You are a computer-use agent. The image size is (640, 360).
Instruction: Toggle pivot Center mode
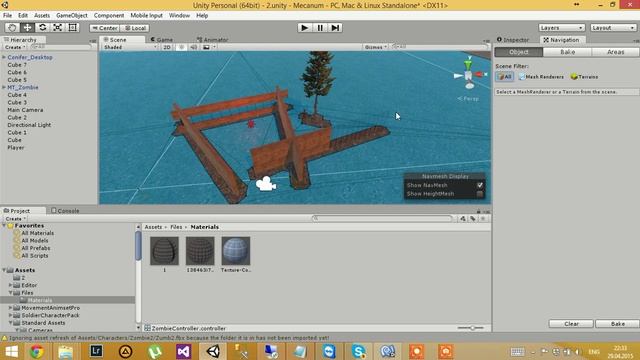[104, 28]
